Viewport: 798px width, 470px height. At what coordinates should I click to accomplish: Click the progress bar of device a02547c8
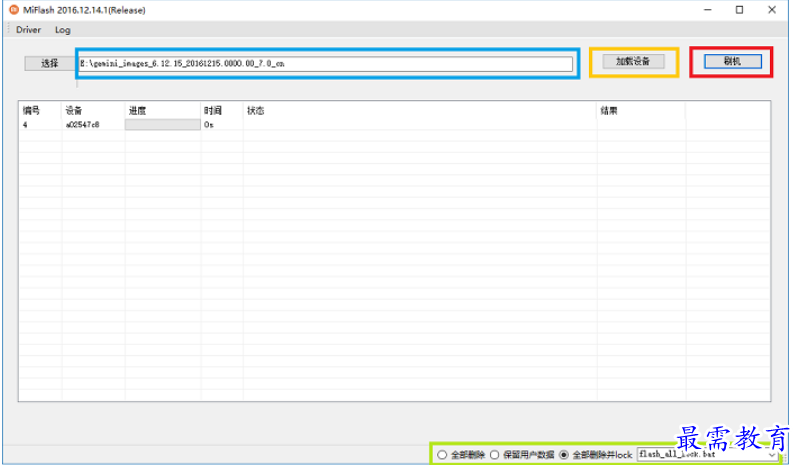(x=163, y=125)
